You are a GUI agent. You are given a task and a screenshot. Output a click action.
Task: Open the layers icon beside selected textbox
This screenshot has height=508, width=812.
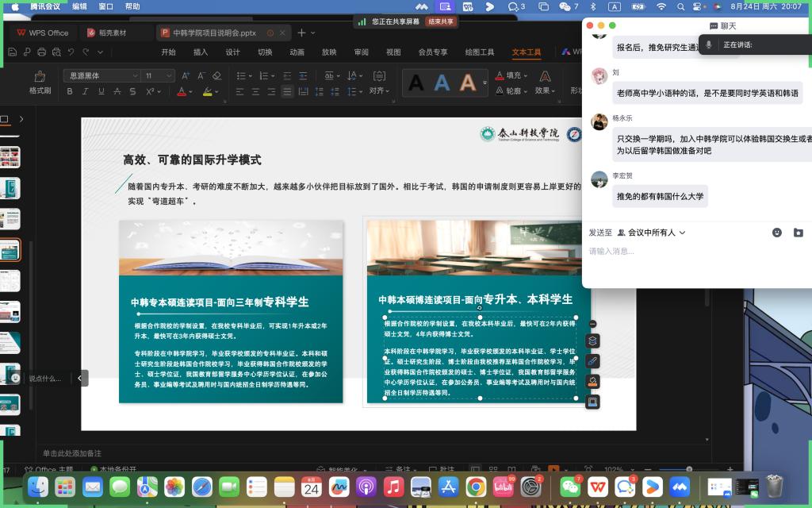coord(592,341)
